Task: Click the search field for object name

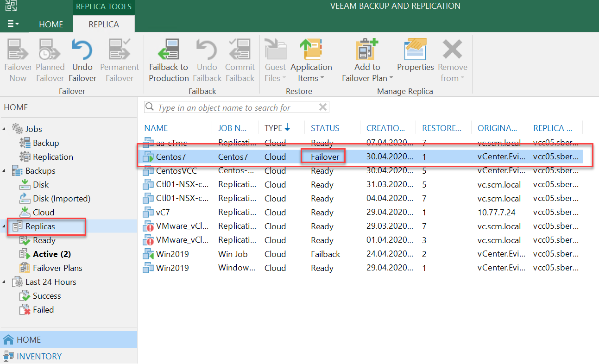Action: pyautogui.click(x=237, y=107)
